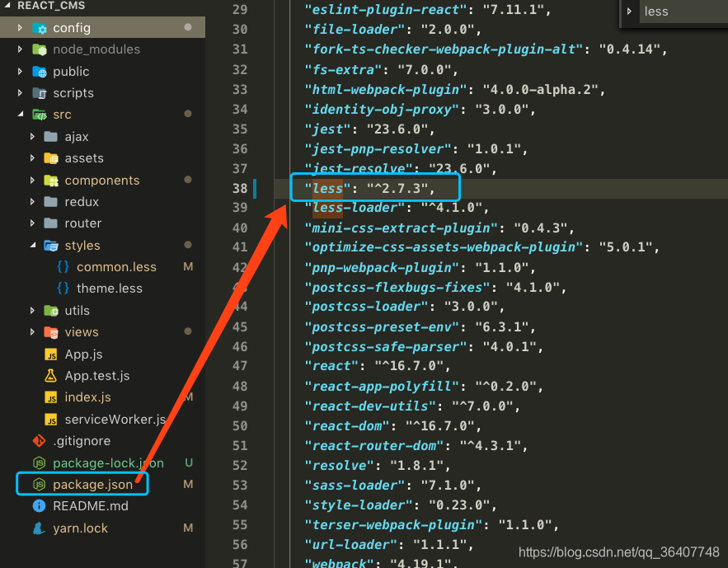Collapse the REACT_CMS project root

(7, 5)
